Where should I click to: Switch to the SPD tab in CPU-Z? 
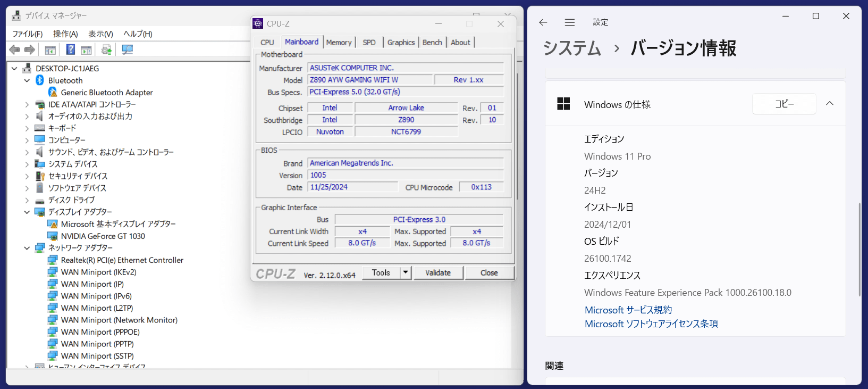click(369, 43)
